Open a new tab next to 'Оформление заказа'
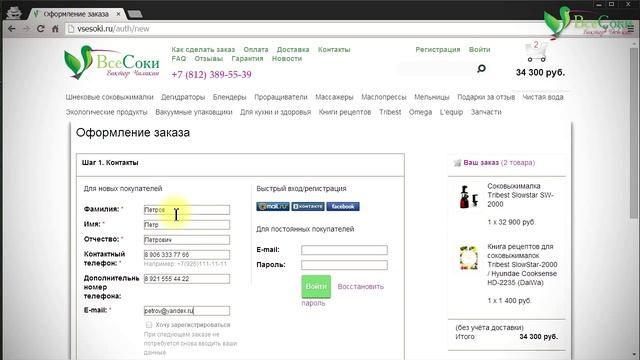Screen dimensions: 640x360 tap(135, 14)
